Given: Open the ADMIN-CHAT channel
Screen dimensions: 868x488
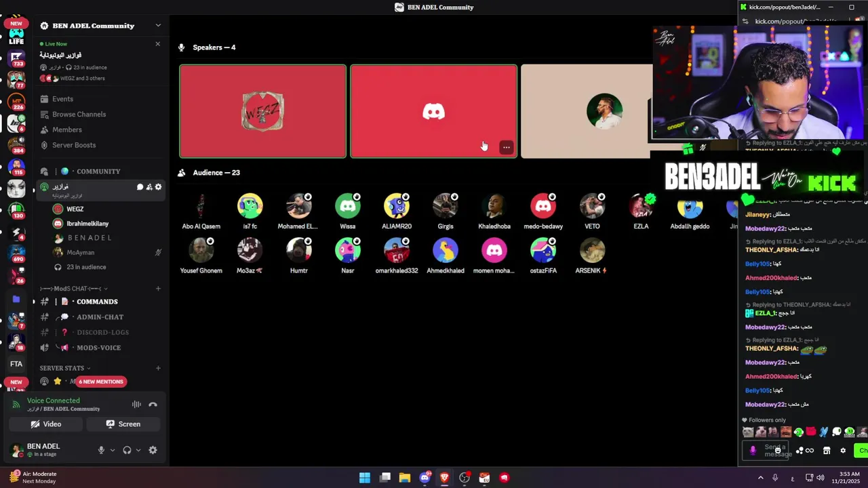Looking at the screenshot, I should [100, 317].
